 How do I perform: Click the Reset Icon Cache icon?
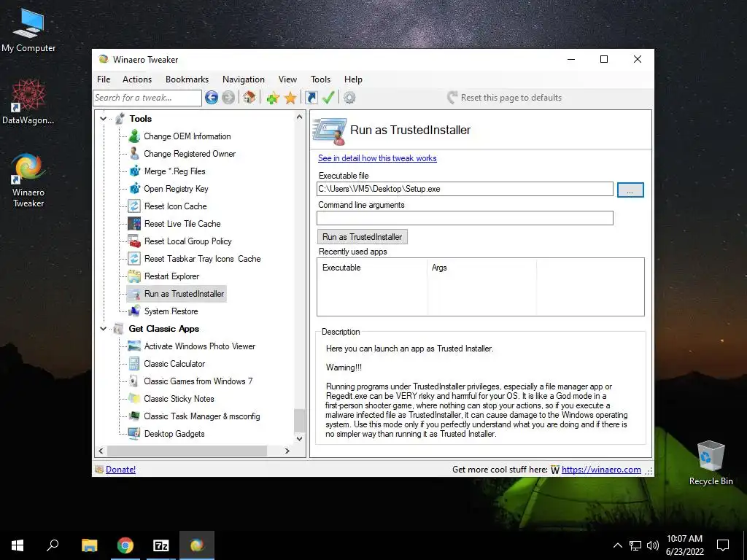pyautogui.click(x=134, y=206)
